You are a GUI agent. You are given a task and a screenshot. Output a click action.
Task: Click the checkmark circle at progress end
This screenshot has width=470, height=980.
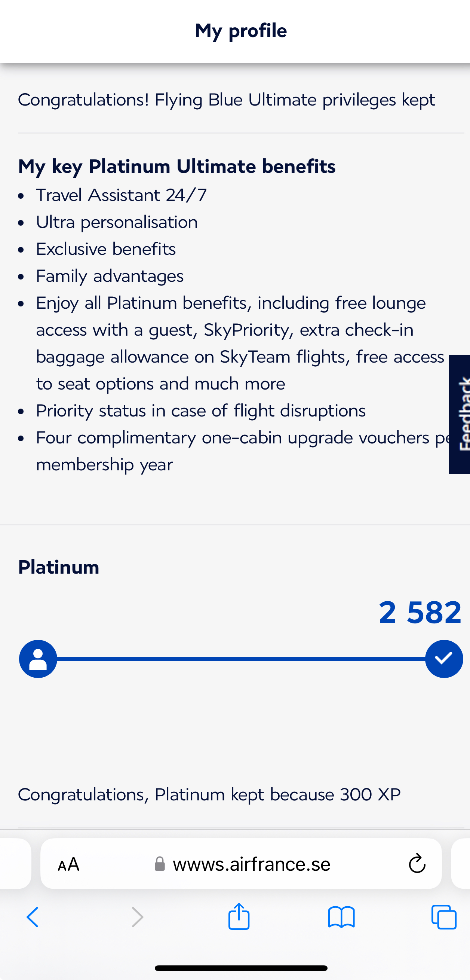point(444,659)
